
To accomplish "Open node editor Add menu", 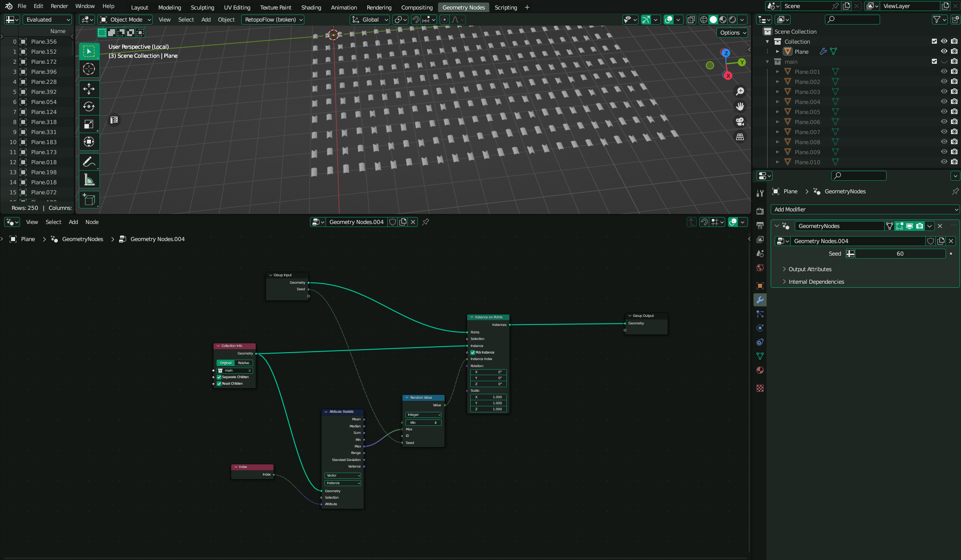I will (73, 222).
